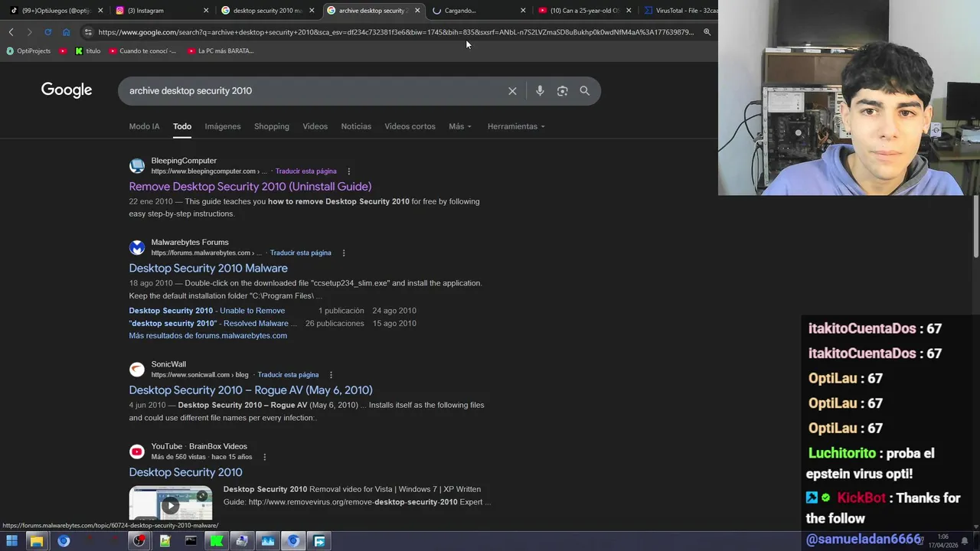Open the La PC más BARATA bookmark
This screenshot has height=551, width=980.
click(x=220, y=51)
